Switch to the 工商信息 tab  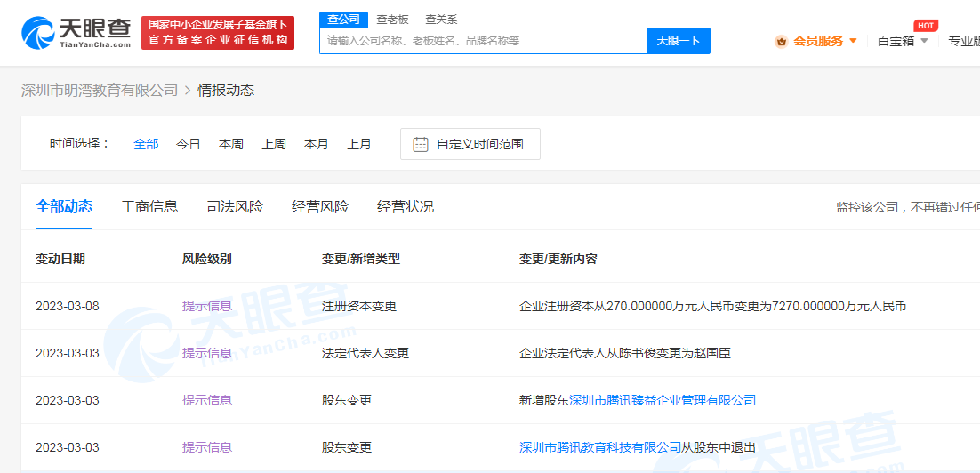click(x=149, y=207)
